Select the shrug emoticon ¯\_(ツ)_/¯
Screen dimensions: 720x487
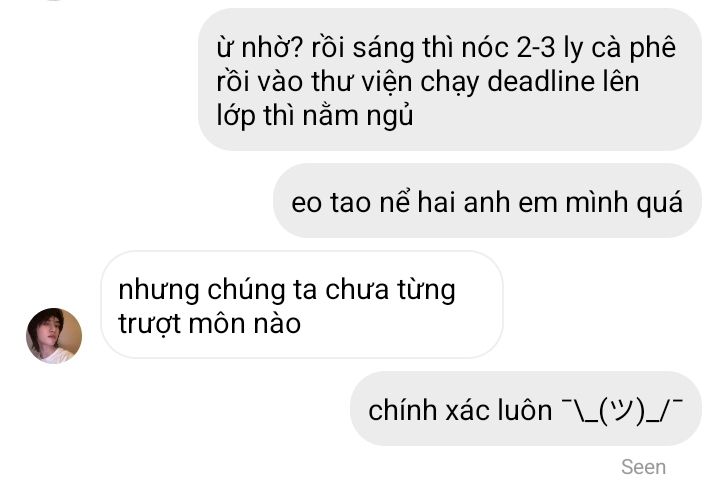(x=622, y=410)
